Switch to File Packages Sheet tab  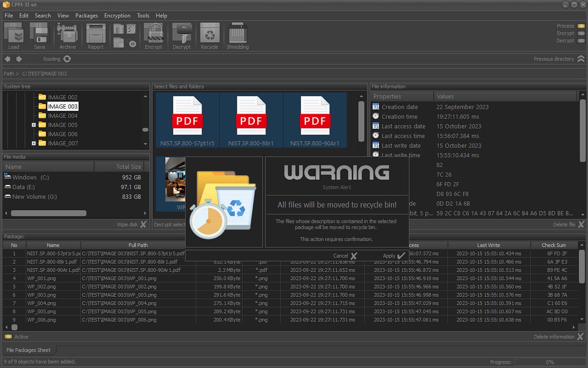coord(28,350)
